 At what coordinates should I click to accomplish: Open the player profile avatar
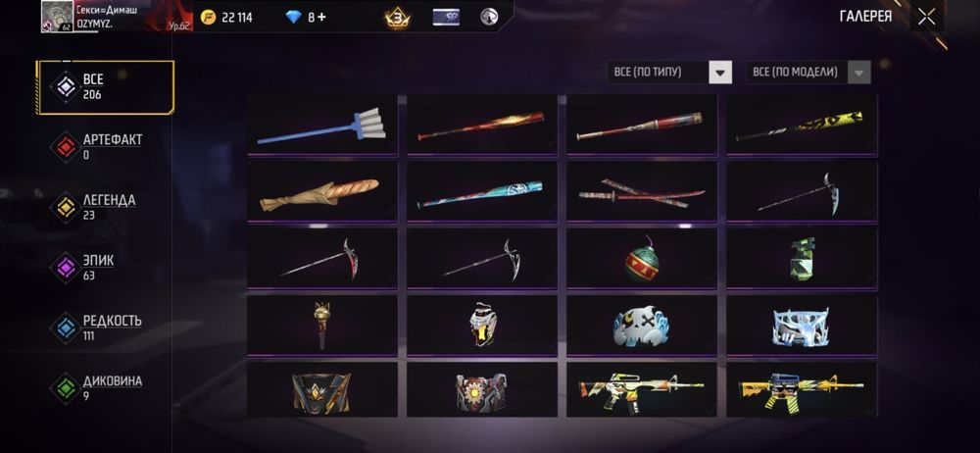58,17
